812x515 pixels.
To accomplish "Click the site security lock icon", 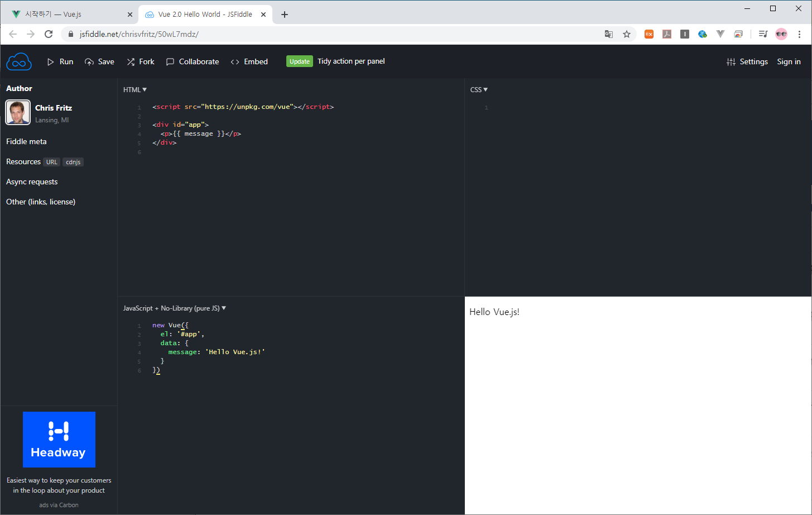I will (x=70, y=34).
